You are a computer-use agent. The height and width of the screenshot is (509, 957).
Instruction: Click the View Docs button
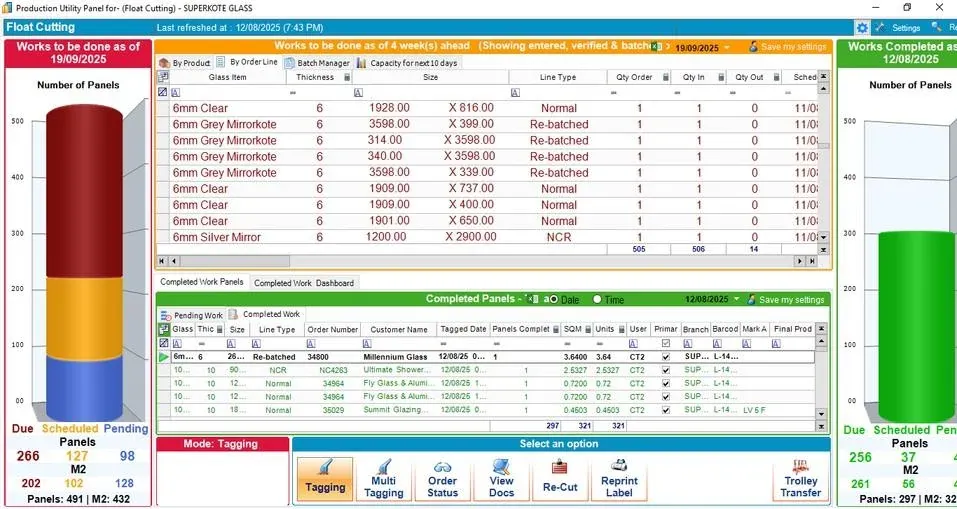pyautogui.click(x=501, y=479)
